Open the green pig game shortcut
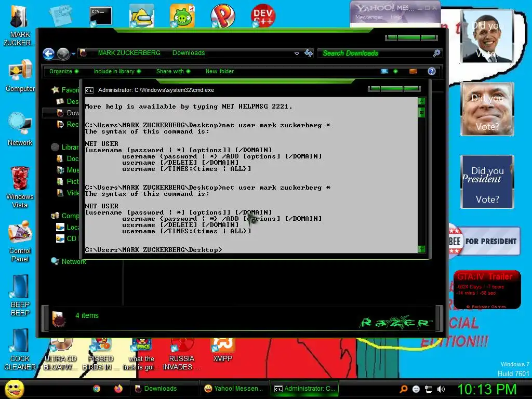 (182, 16)
